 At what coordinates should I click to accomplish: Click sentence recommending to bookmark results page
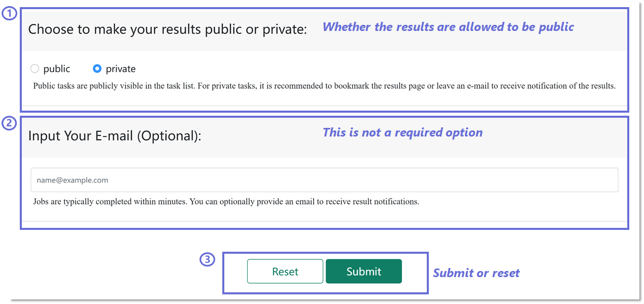436,86
